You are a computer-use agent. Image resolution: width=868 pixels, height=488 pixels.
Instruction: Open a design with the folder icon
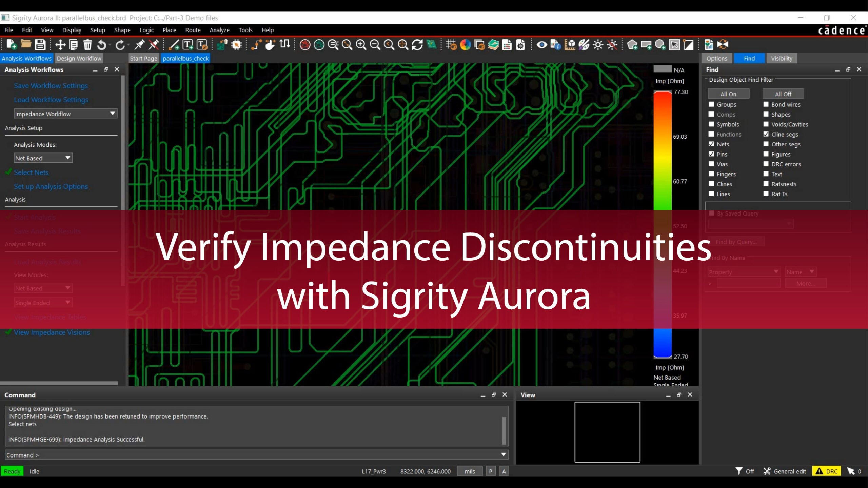26,44
